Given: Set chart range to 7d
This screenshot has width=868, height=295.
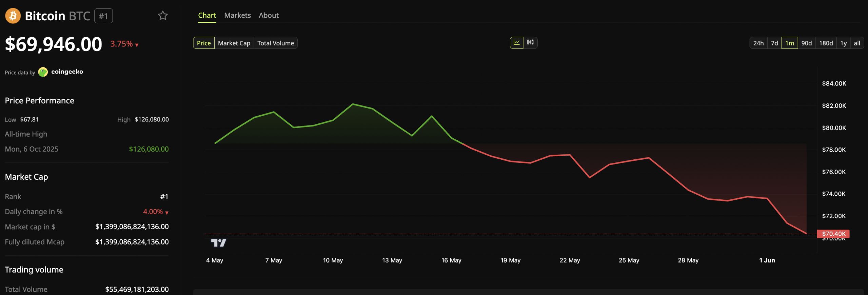Looking at the screenshot, I should click(x=774, y=43).
